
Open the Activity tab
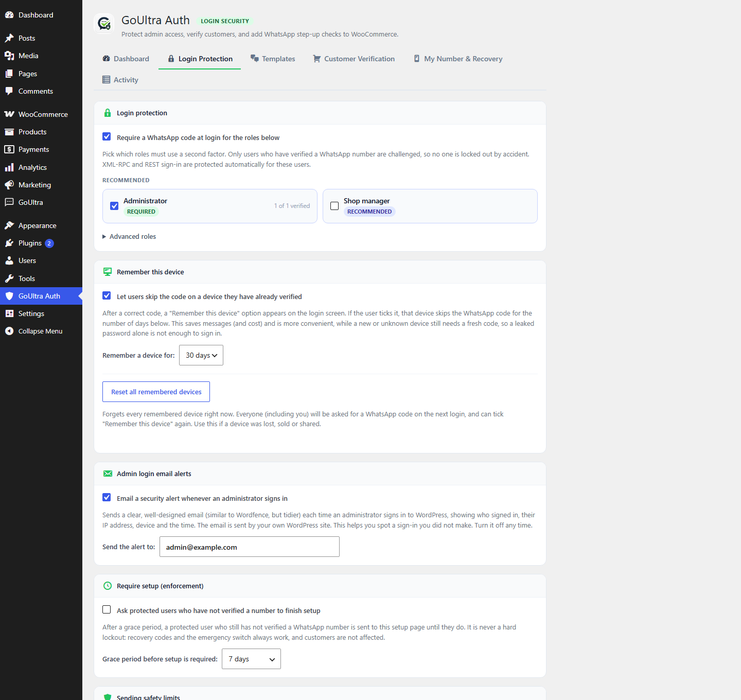(120, 80)
